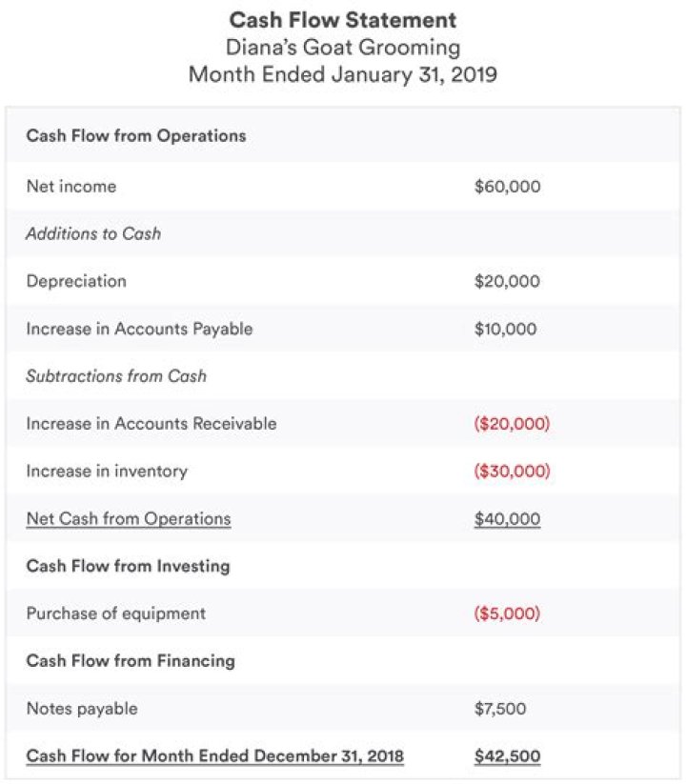686x784 pixels.
Task: Click the underlined $40,000 total
Action: [x=507, y=519]
